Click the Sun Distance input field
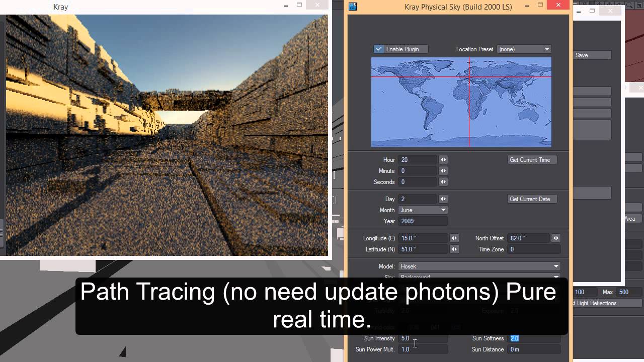 pyautogui.click(x=534, y=349)
